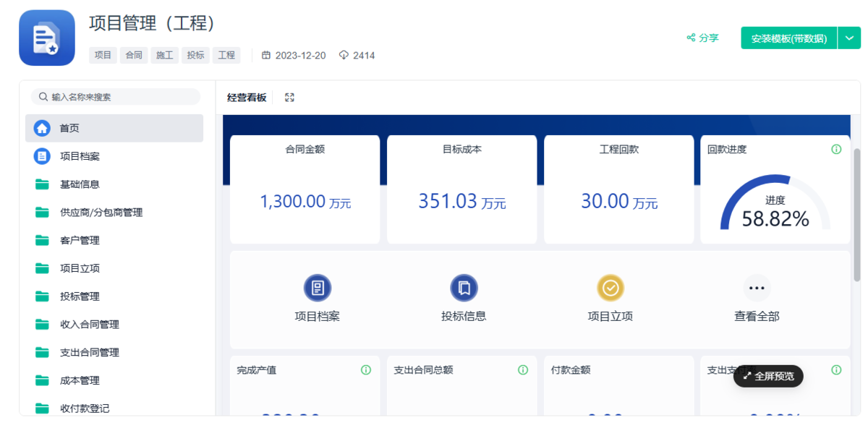Open the 成本管理 folder in sidebar
This screenshot has height=428, width=868.
click(80, 380)
